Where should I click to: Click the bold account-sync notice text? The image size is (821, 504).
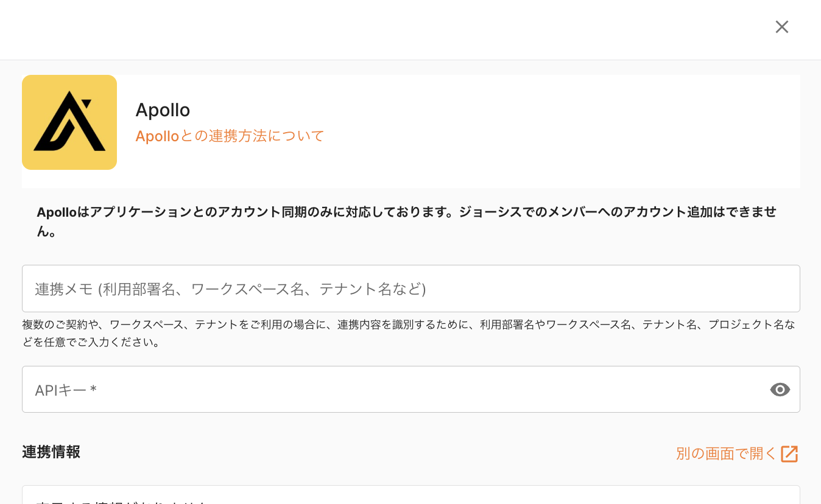click(407, 212)
